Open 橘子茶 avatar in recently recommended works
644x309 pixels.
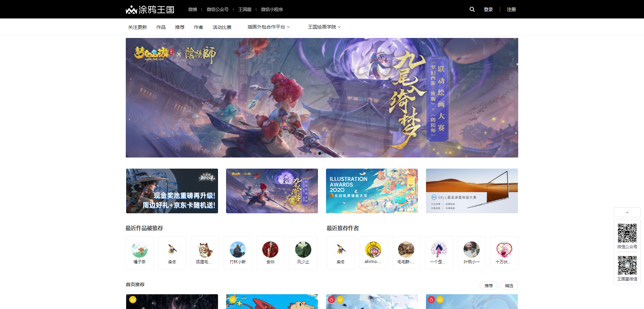click(140, 250)
